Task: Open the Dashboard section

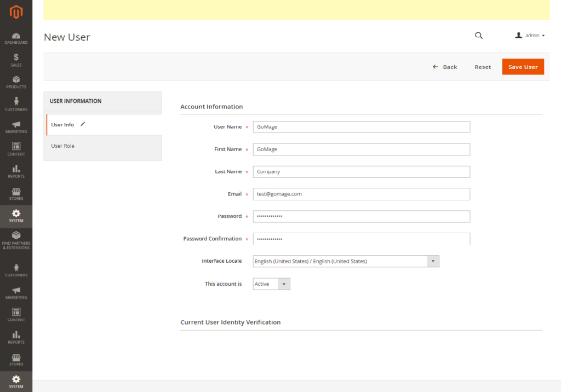Action: 16,39
